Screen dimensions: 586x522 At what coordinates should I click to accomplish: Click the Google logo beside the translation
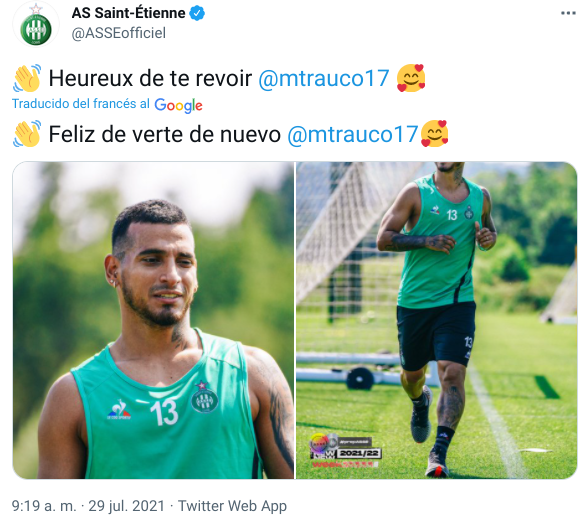pos(179,105)
